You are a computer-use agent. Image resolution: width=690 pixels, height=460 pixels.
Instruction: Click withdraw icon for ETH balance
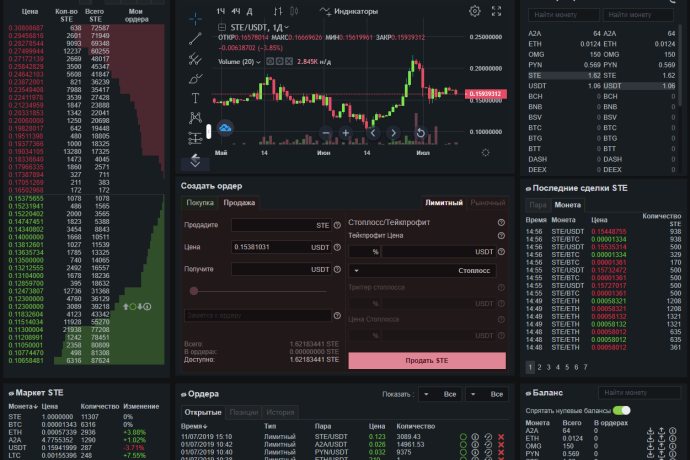click(661, 438)
